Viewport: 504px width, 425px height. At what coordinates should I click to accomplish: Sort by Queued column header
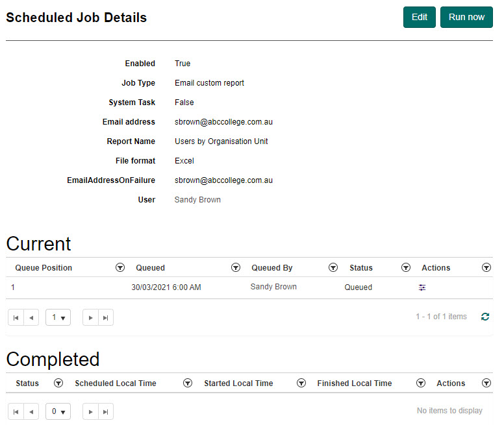point(150,267)
